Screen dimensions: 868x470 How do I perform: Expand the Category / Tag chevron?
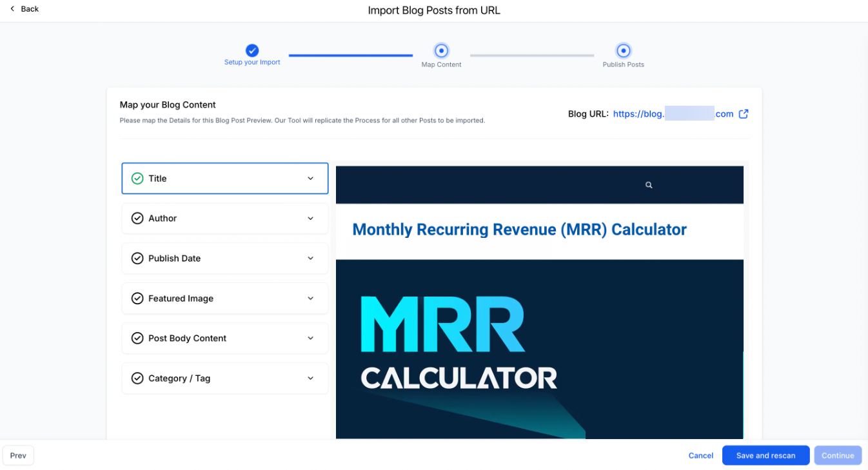coord(310,378)
